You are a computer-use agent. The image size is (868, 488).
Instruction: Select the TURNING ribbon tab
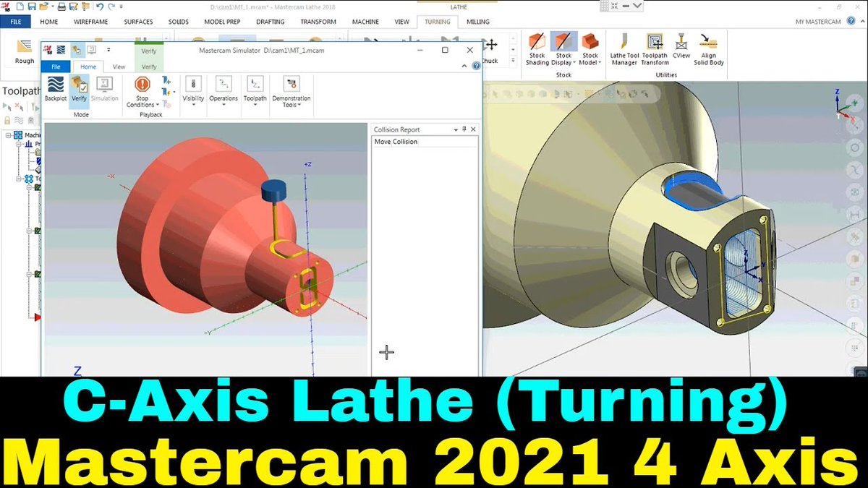438,22
